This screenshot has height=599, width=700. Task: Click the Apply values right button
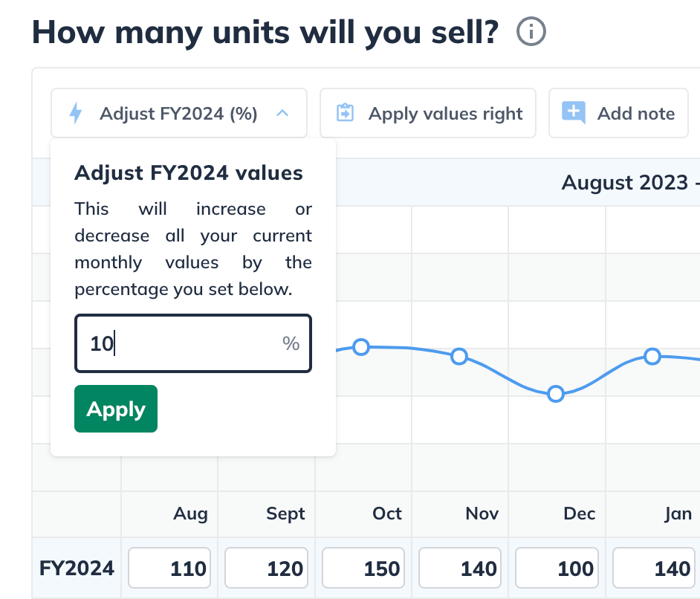(x=428, y=114)
